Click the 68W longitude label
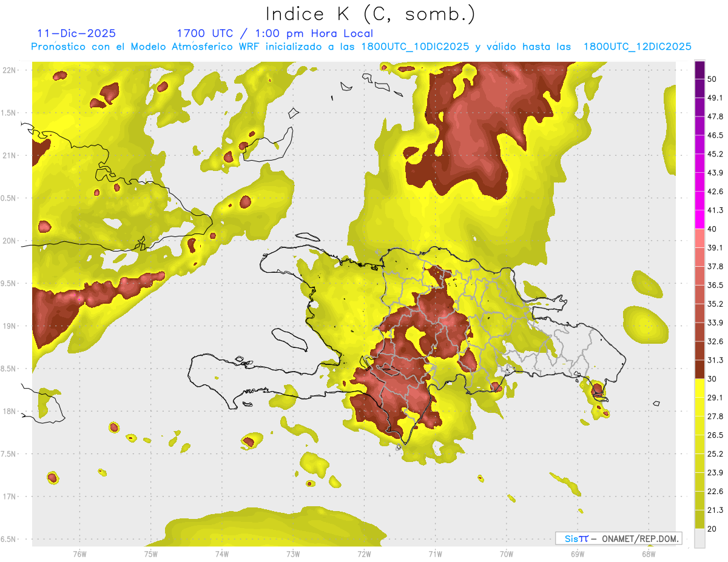The image size is (728, 562). [648, 554]
